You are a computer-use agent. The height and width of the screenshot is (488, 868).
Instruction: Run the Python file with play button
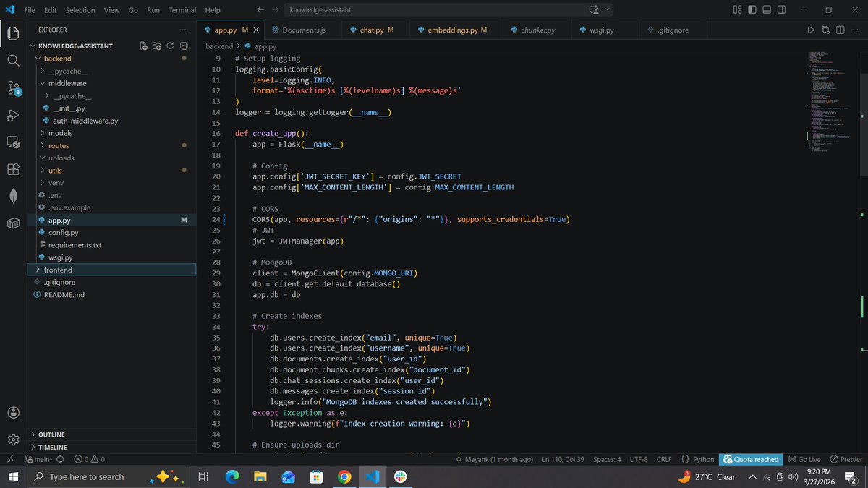point(811,30)
